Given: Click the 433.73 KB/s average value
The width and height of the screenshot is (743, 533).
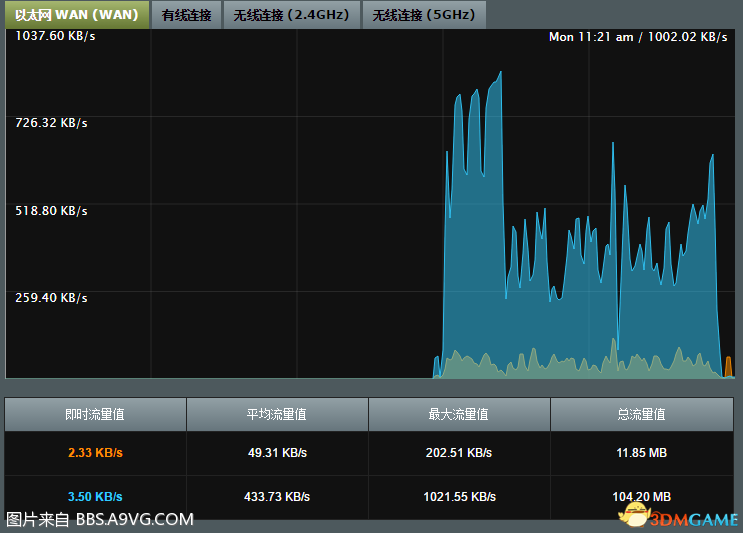Looking at the screenshot, I should click(x=277, y=497).
